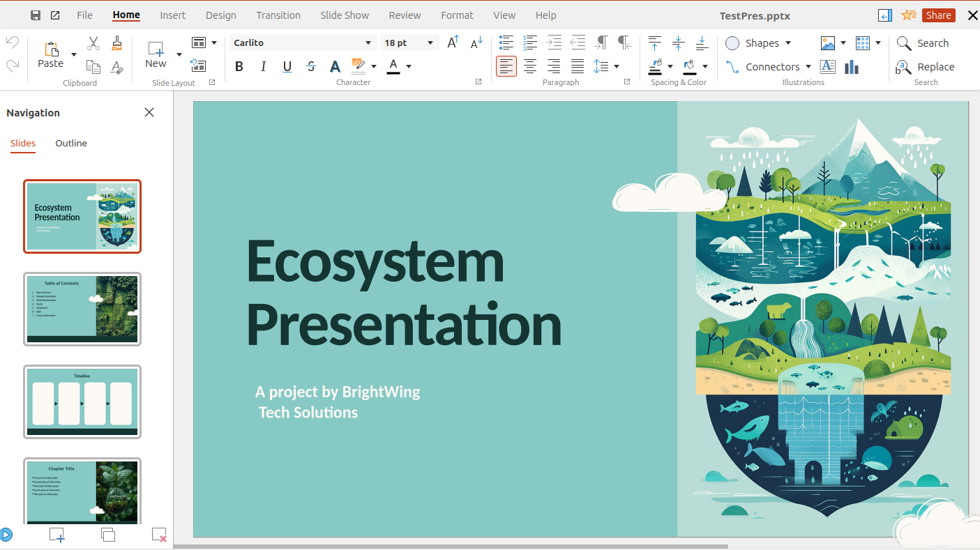Decrease paragraph indent
980x550 pixels.
coord(578,43)
